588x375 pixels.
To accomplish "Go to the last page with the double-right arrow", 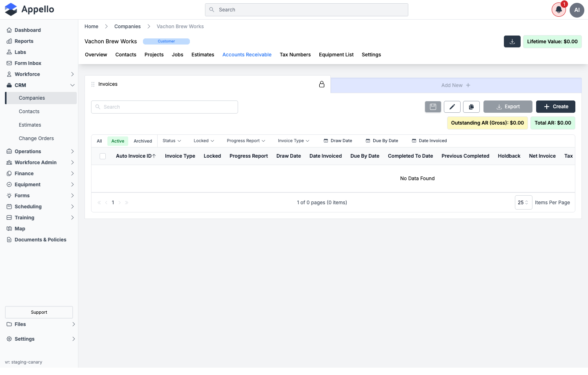I will click(x=127, y=203).
